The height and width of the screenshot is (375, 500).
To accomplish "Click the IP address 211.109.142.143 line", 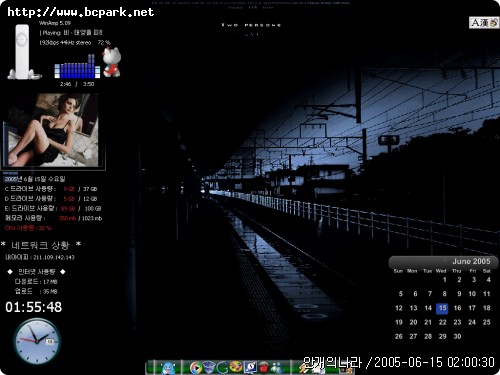I will 40,257.
